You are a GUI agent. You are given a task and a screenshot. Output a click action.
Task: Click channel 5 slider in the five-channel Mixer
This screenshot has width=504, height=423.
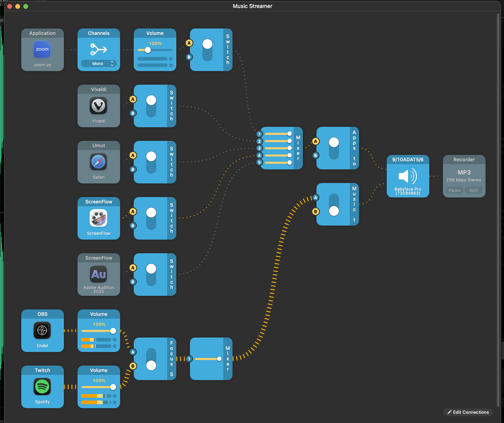pyautogui.click(x=278, y=163)
